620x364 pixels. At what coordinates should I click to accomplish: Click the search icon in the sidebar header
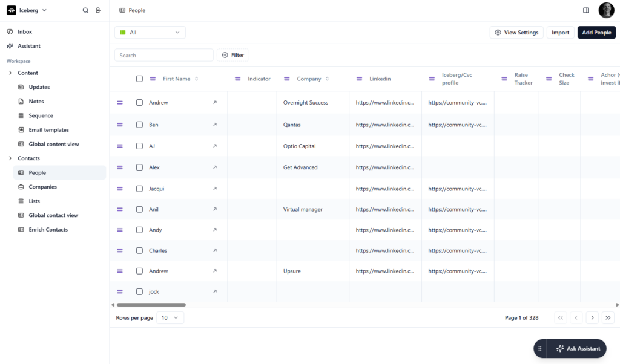85,10
